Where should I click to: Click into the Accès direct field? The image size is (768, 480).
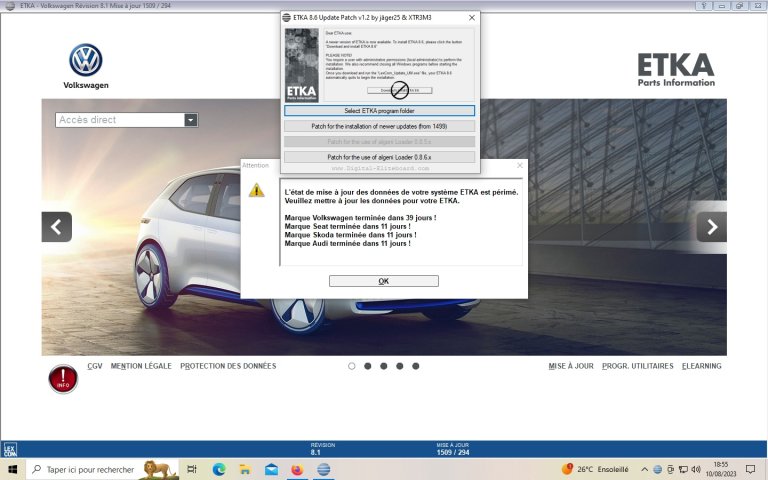pyautogui.click(x=120, y=120)
